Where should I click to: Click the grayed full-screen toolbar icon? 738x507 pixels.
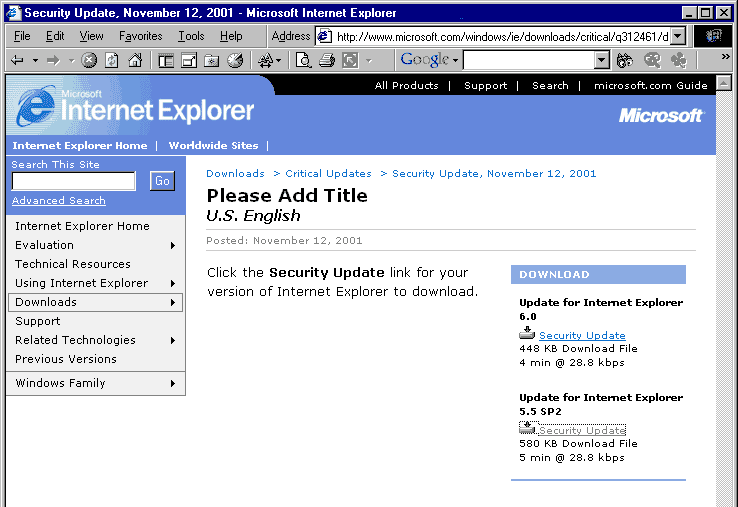[x=350, y=60]
